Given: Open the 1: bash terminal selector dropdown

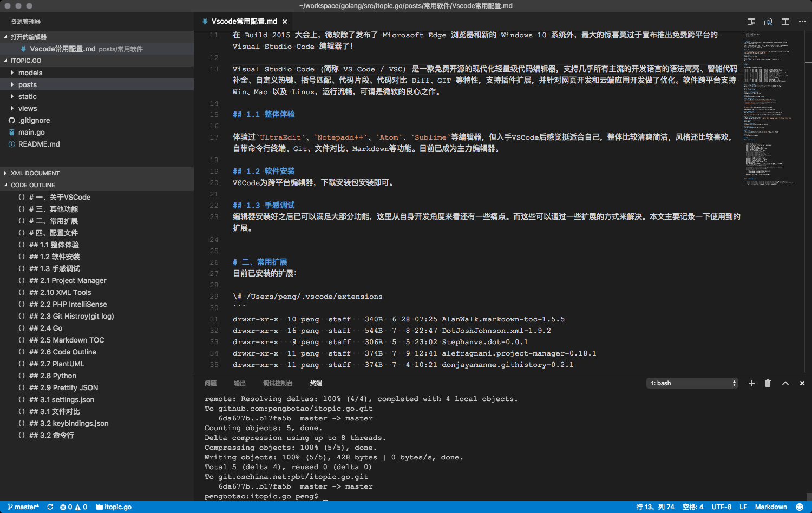Looking at the screenshot, I should tap(692, 383).
